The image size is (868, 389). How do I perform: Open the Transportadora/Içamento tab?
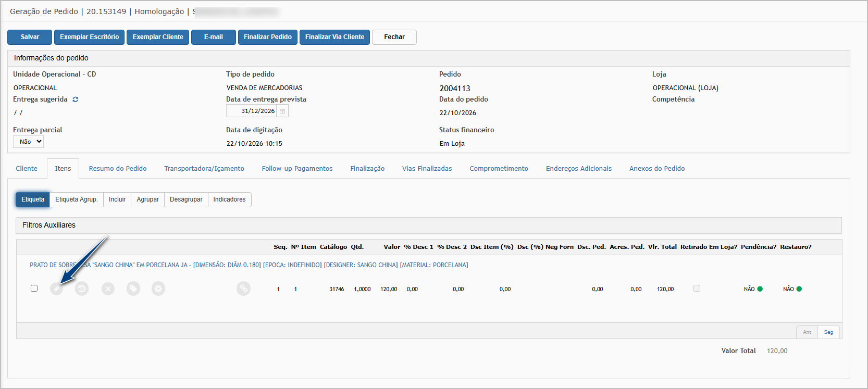point(204,169)
